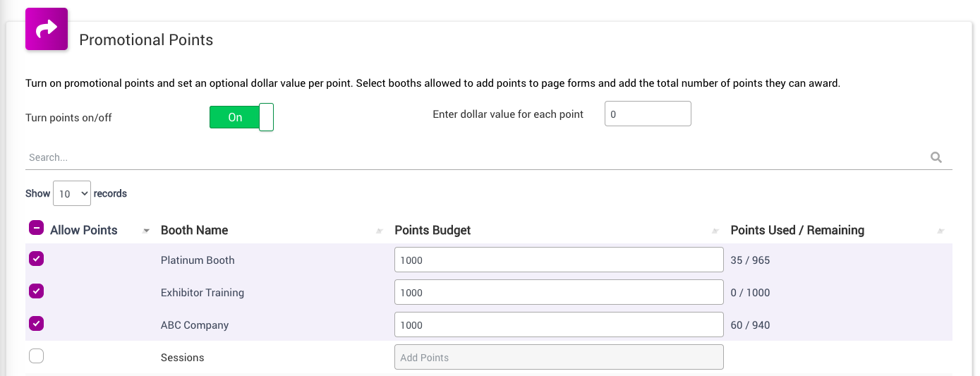
Task: Edit Platinum Booth points budget field
Action: (559, 260)
